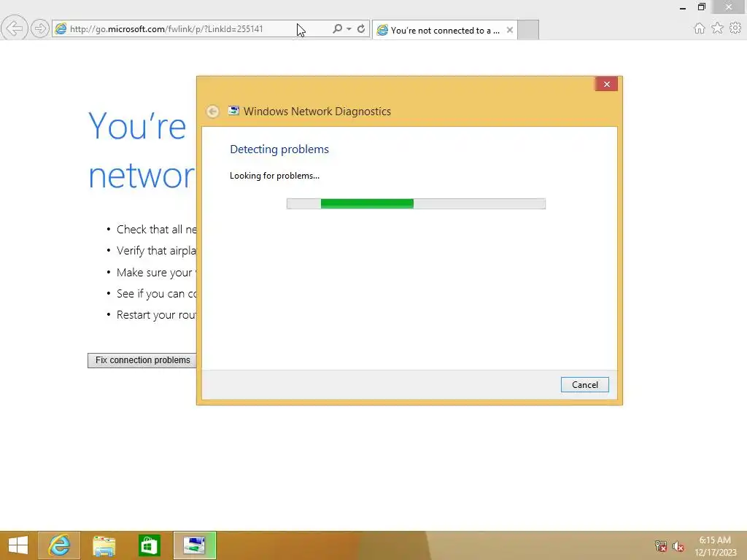Click the "Detecting problems" heading
Image resolution: width=747 pixels, height=560 pixels.
[x=279, y=149]
